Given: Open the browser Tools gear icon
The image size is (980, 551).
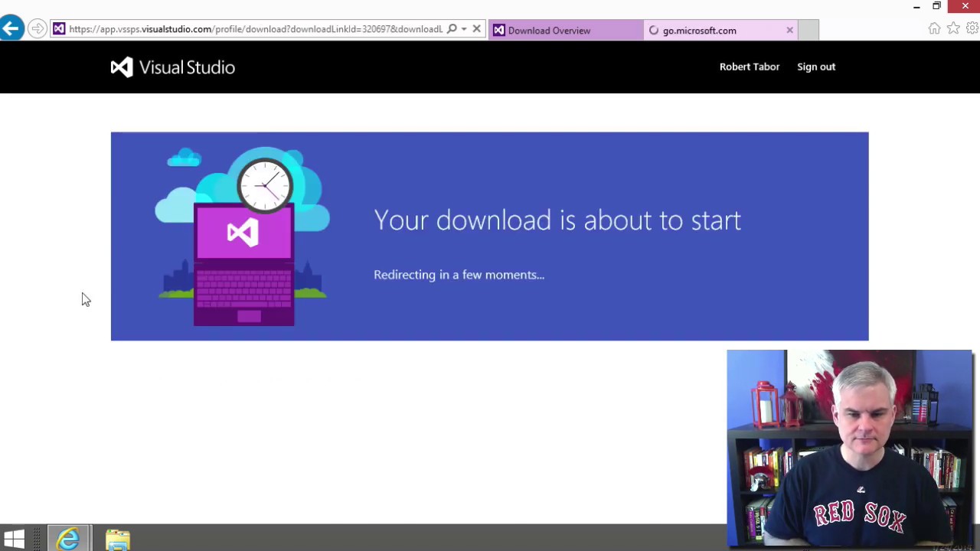Looking at the screenshot, I should point(972,28).
